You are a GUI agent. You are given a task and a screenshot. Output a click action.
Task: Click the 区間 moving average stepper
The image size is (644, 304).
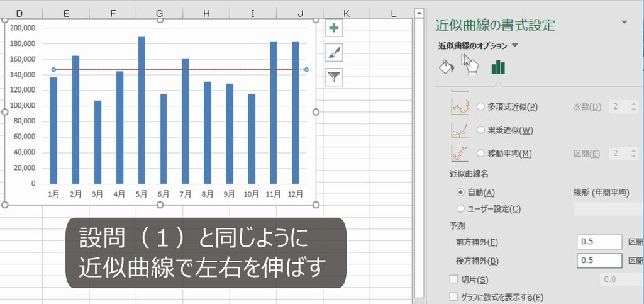pyautogui.click(x=633, y=154)
